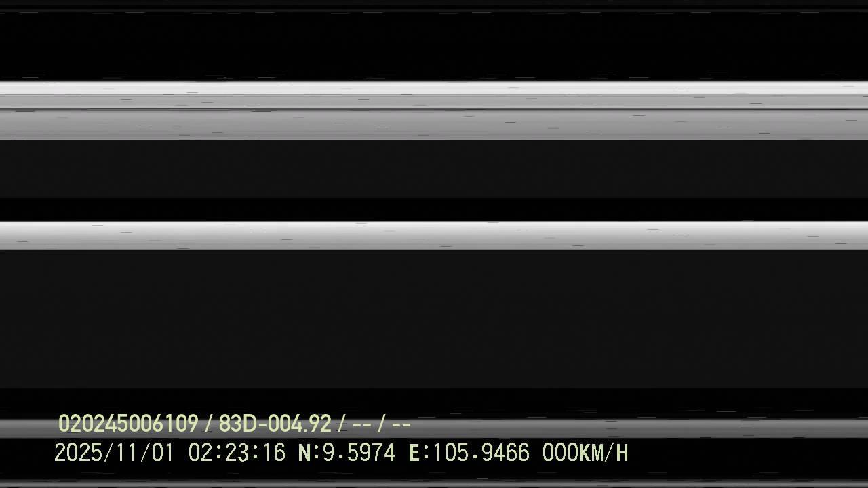Image resolution: width=868 pixels, height=488 pixels.
Task: Select the longitude value 105.9466
Action: 481,453
